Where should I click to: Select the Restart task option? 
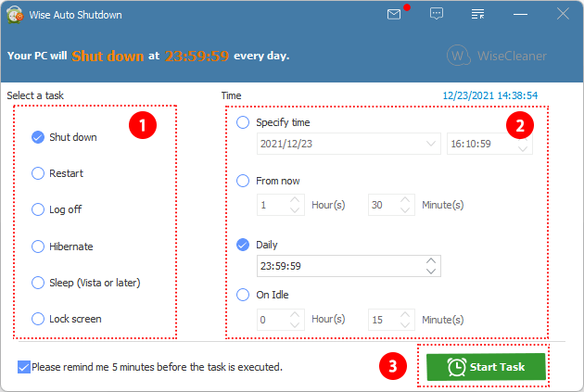38,173
